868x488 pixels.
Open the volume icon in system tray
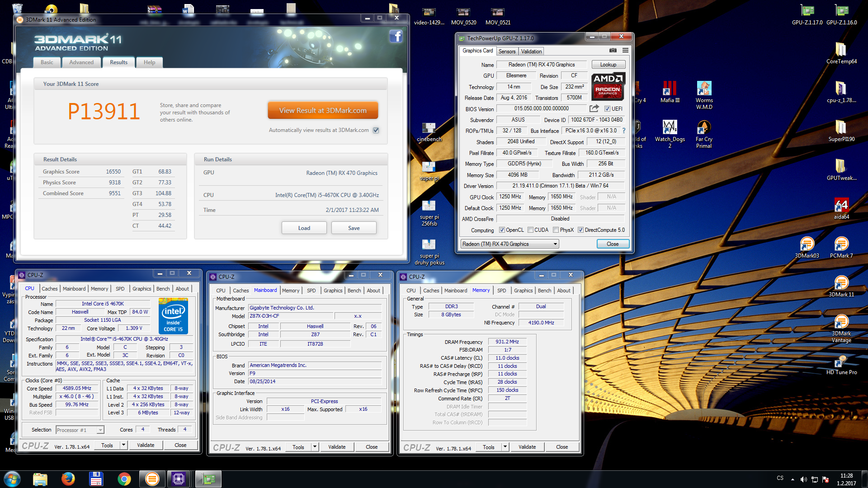(803, 479)
